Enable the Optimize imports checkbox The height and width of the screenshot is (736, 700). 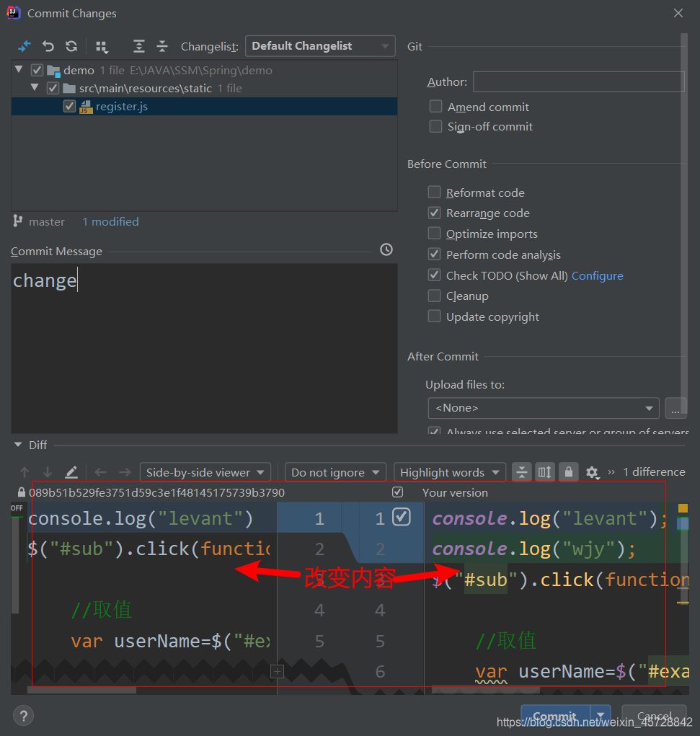[x=434, y=234]
